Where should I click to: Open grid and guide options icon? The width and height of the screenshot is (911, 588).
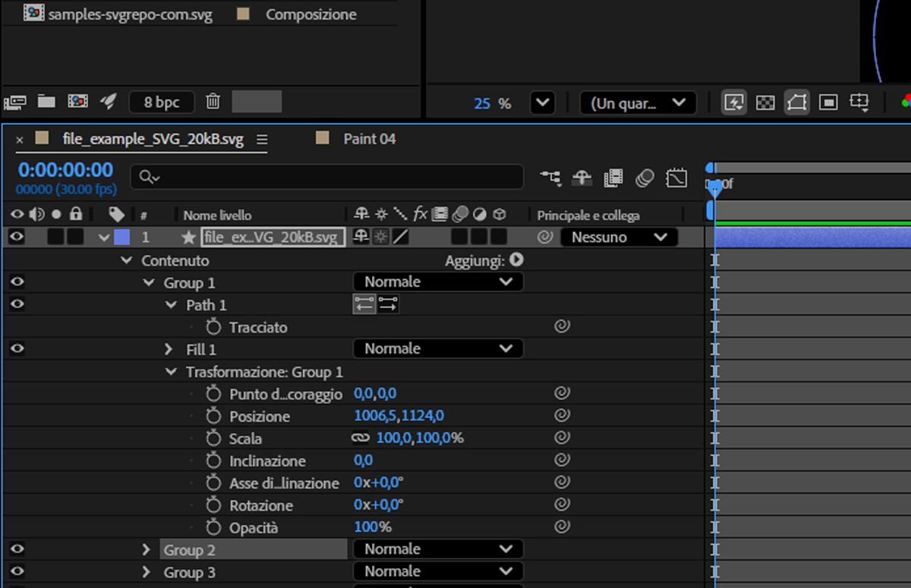pyautogui.click(x=859, y=102)
